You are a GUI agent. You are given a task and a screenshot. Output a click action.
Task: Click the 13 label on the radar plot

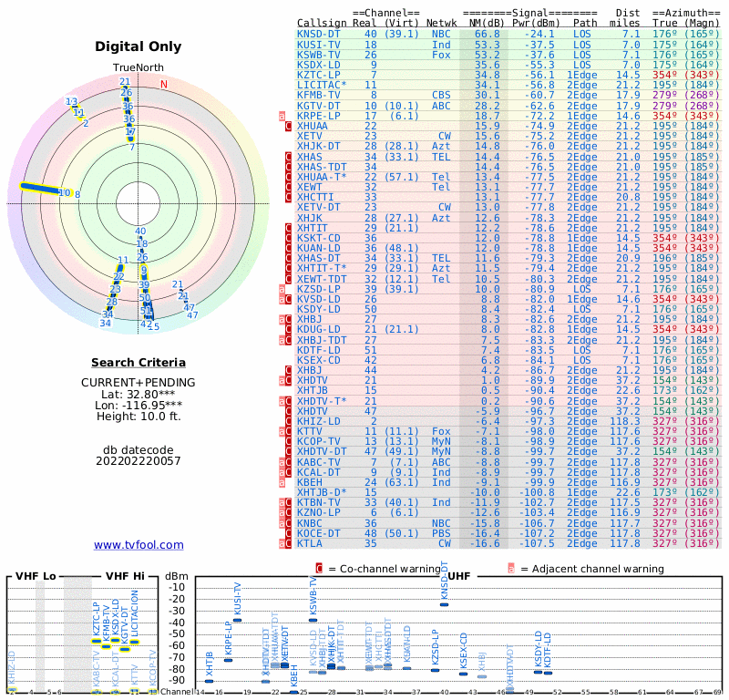coord(71,101)
